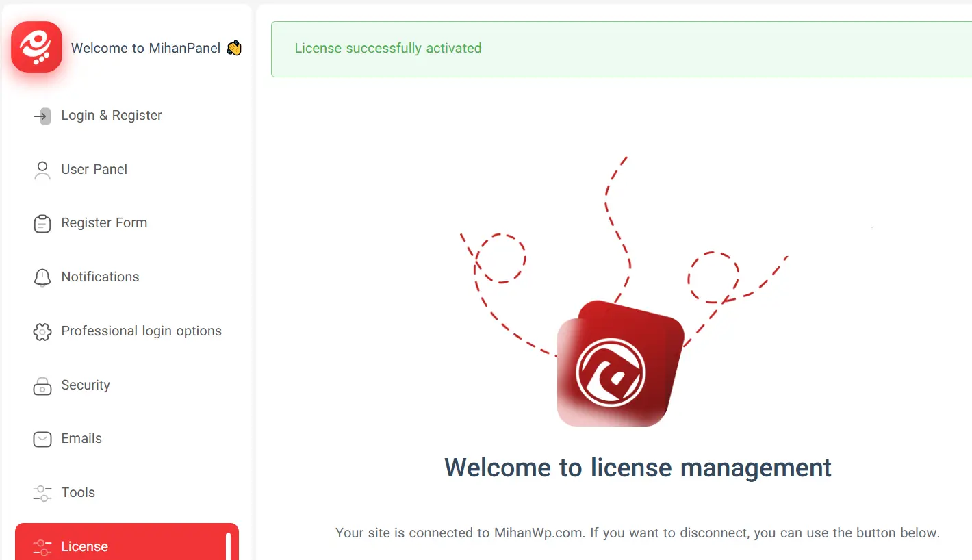Click the Emails envelope icon
The height and width of the screenshot is (560, 972).
42,439
